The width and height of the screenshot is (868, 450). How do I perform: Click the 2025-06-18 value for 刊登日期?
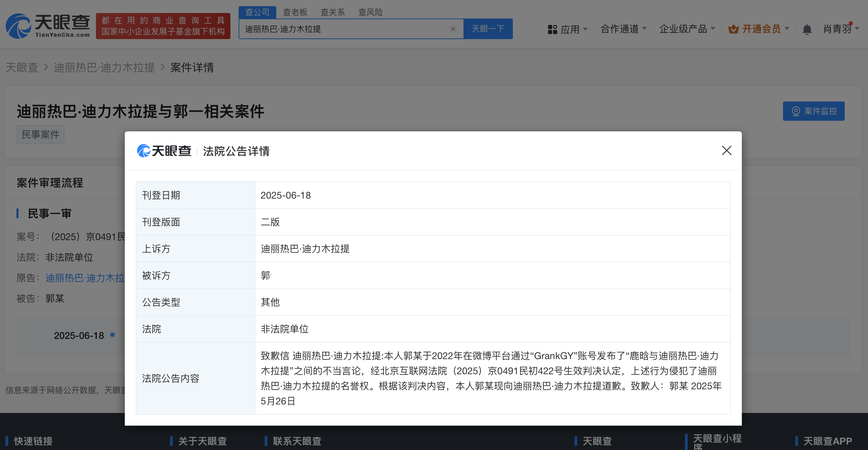pyautogui.click(x=286, y=195)
